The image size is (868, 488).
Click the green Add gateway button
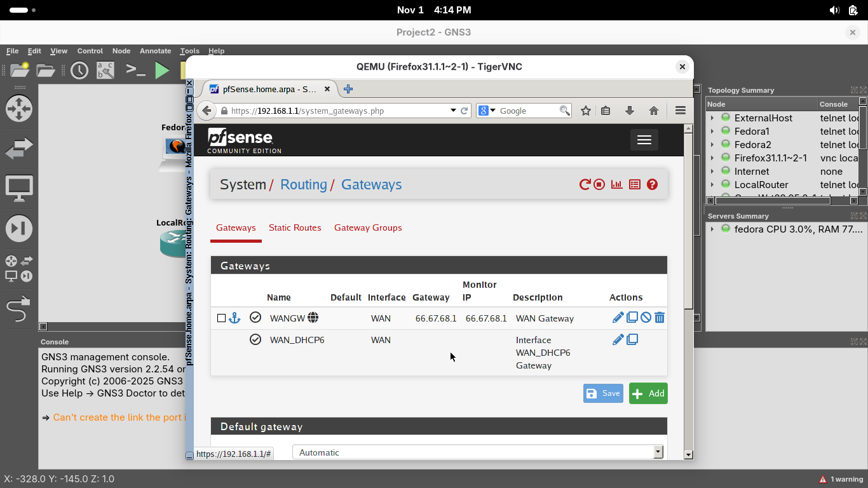648,393
